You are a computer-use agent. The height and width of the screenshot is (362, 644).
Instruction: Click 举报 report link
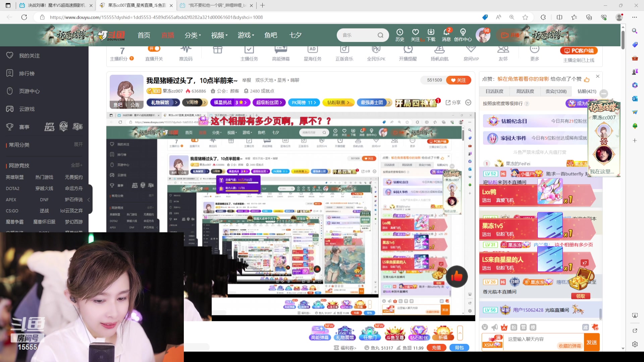(247, 80)
